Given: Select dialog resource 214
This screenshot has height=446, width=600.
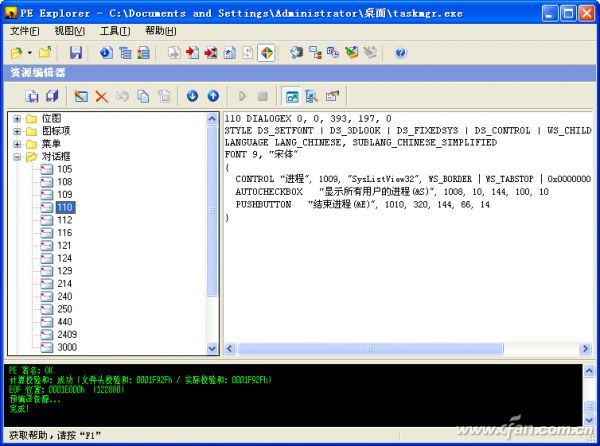Looking at the screenshot, I should click(65, 283).
